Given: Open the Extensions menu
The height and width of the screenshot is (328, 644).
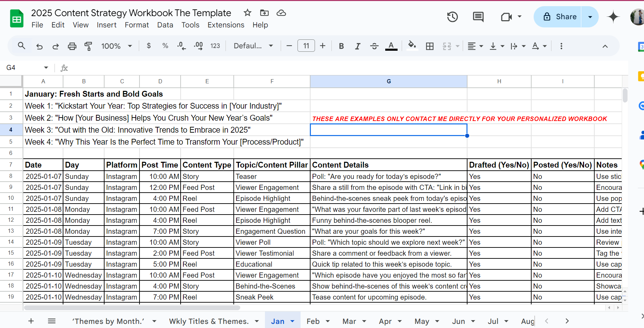Looking at the screenshot, I should click(226, 25).
